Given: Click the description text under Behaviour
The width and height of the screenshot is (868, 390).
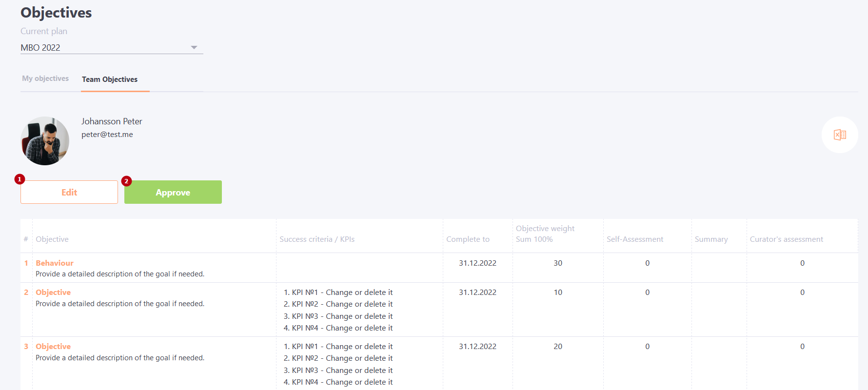Looking at the screenshot, I should [120, 274].
